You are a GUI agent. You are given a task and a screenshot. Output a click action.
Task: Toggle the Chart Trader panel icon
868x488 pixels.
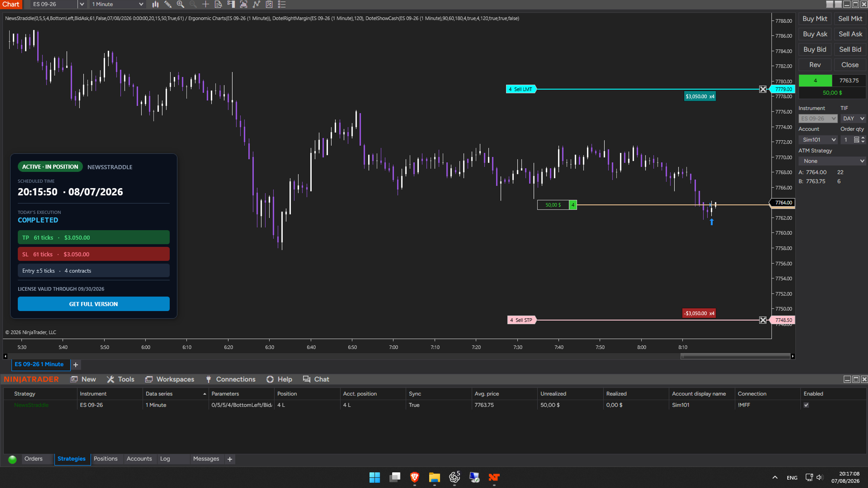point(231,4)
